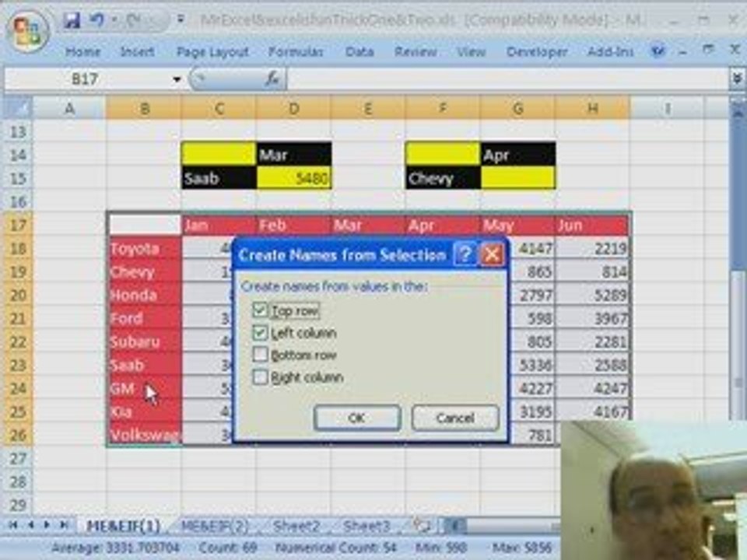The width and height of the screenshot is (747, 560).
Task: Click the dialog Help question mark
Action: 465,255
